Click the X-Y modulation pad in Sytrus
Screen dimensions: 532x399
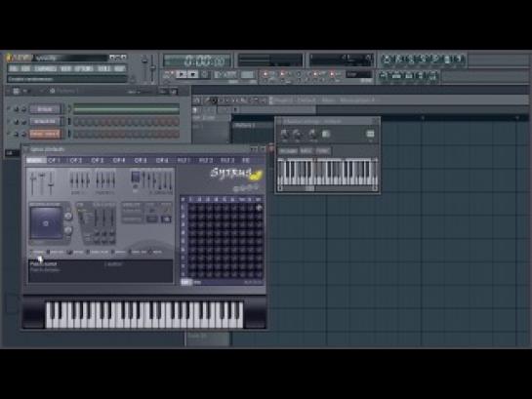(x=46, y=223)
